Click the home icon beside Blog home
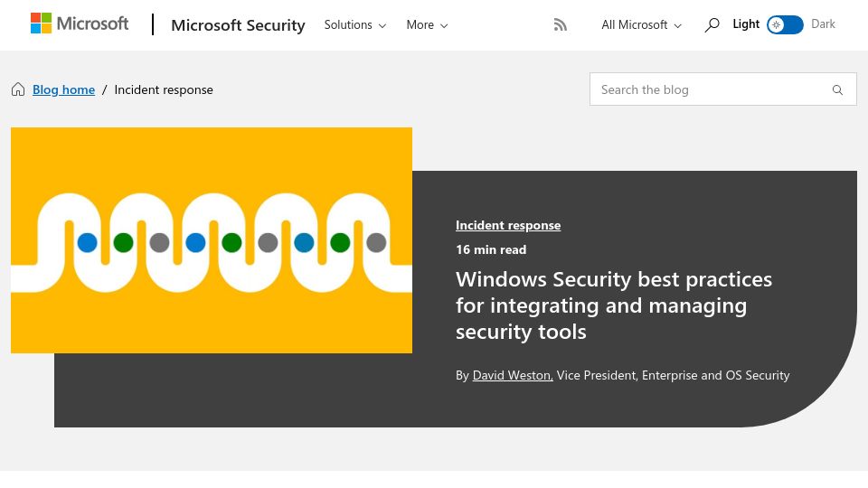Screen dimensions: 868x488 tap(18, 89)
